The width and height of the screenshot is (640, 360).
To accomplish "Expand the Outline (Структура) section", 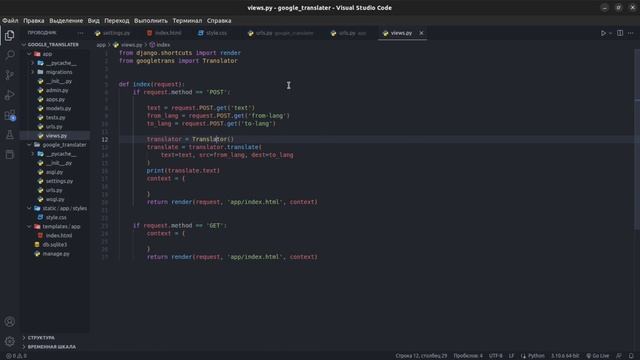I will point(41,338).
